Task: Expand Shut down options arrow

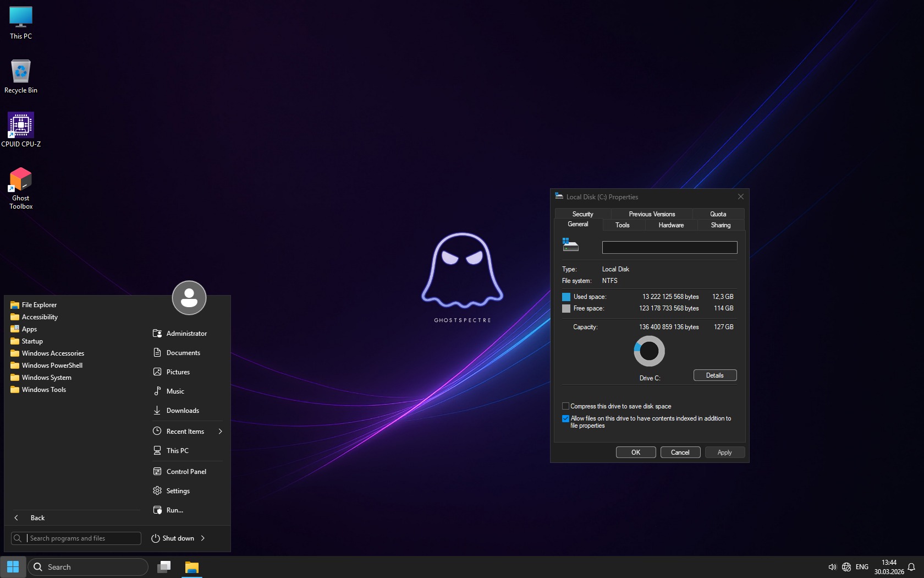Action: point(203,538)
